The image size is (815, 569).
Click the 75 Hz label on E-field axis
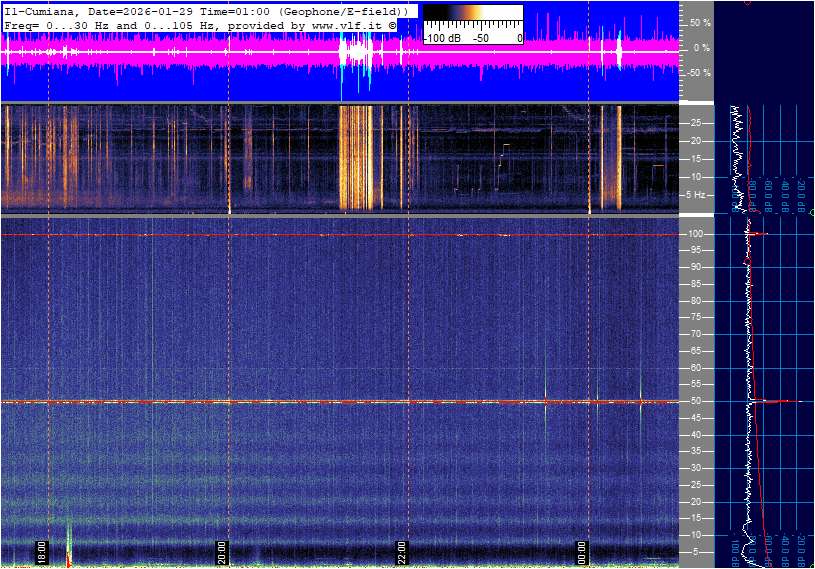pos(696,317)
